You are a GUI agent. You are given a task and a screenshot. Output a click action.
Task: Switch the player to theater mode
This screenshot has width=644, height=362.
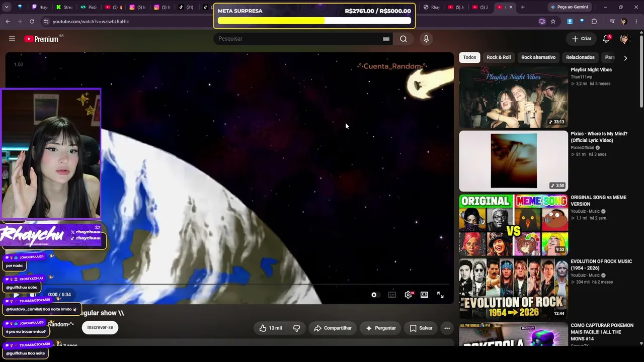(424, 295)
